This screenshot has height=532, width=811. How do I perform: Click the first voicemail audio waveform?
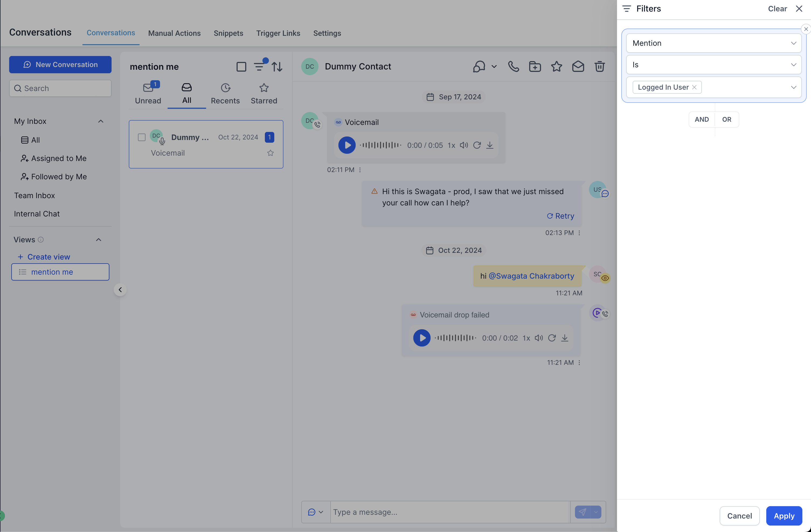(381, 145)
